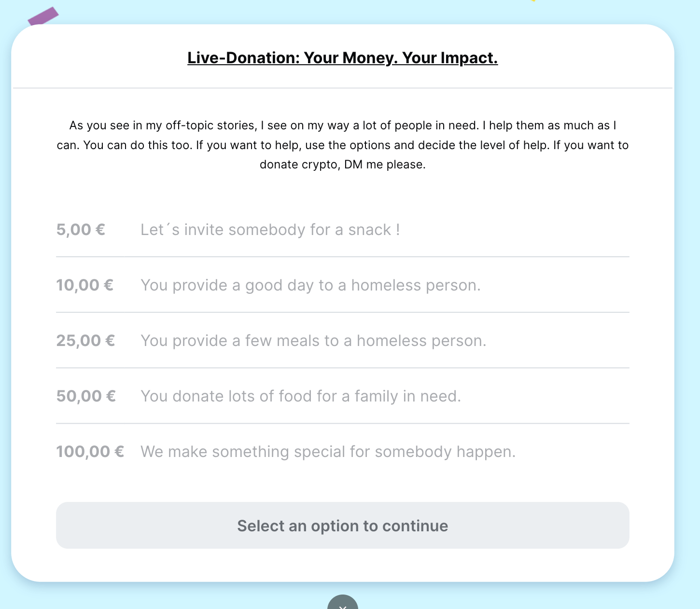Screen dimensions: 700x609
Task: Click 'Select an option to continue' button
Action: tap(342, 525)
